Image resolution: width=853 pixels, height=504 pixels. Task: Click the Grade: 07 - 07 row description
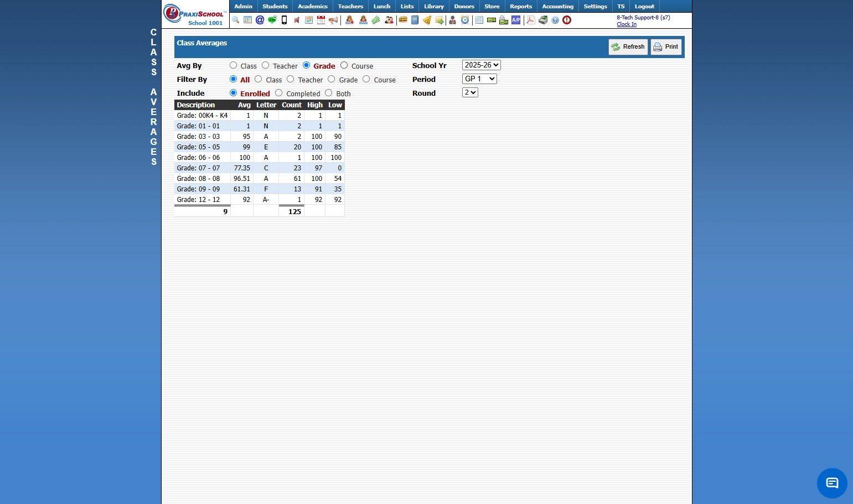(x=198, y=168)
